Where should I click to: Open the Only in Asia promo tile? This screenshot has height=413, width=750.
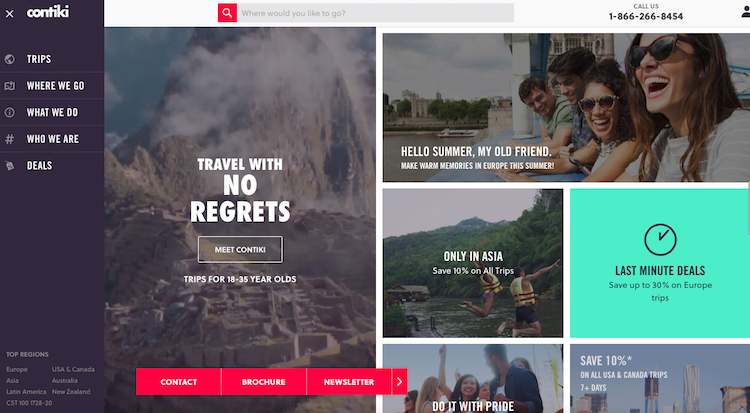[x=473, y=263]
